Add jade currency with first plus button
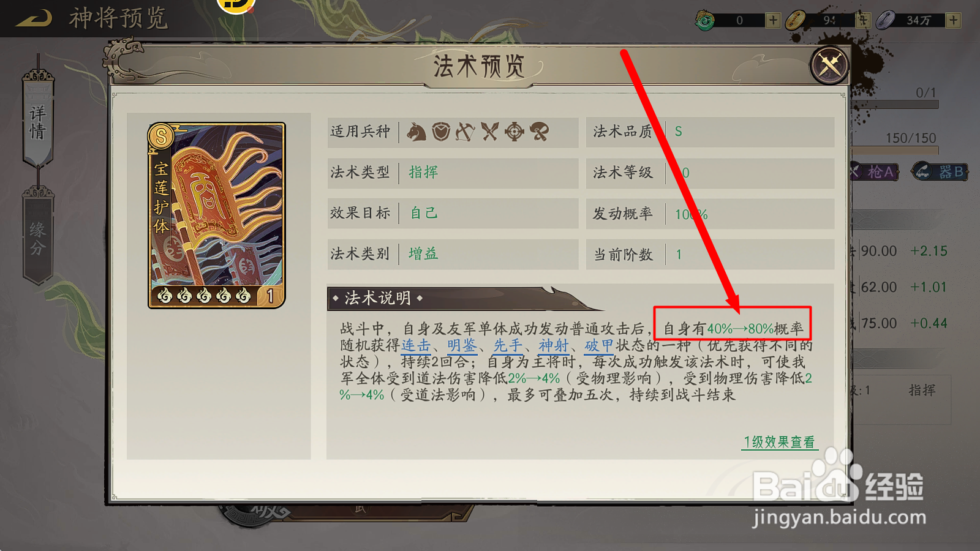 click(773, 20)
